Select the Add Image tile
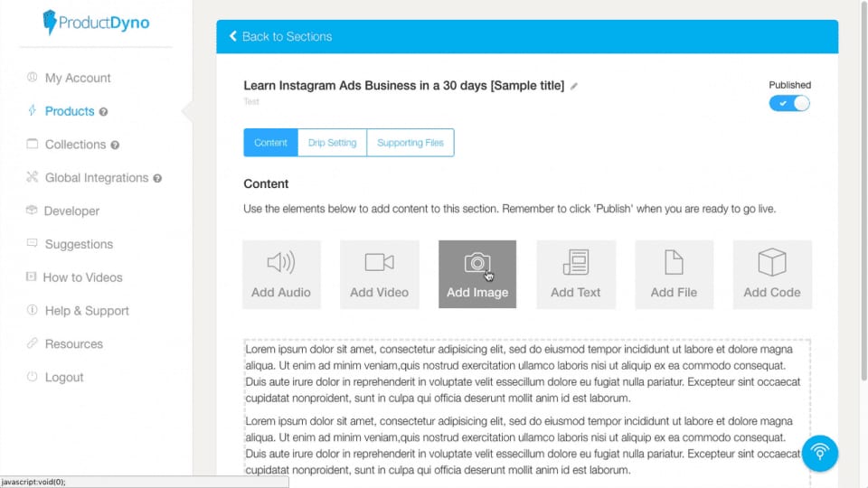 point(477,275)
